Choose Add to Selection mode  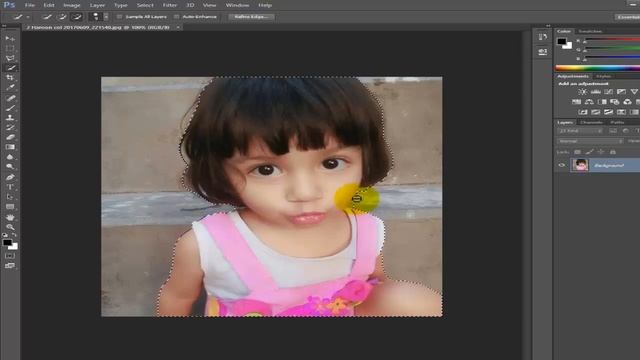point(62,17)
